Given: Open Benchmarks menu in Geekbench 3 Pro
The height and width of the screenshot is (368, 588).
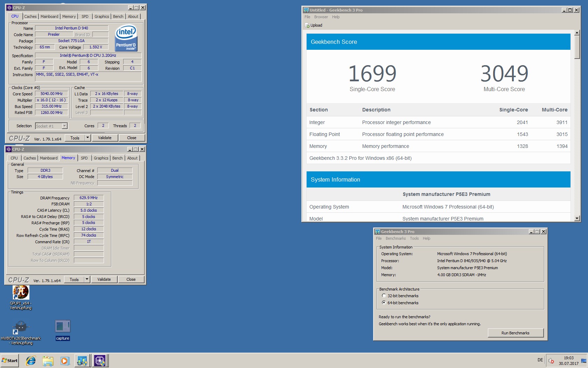Looking at the screenshot, I should (395, 238).
